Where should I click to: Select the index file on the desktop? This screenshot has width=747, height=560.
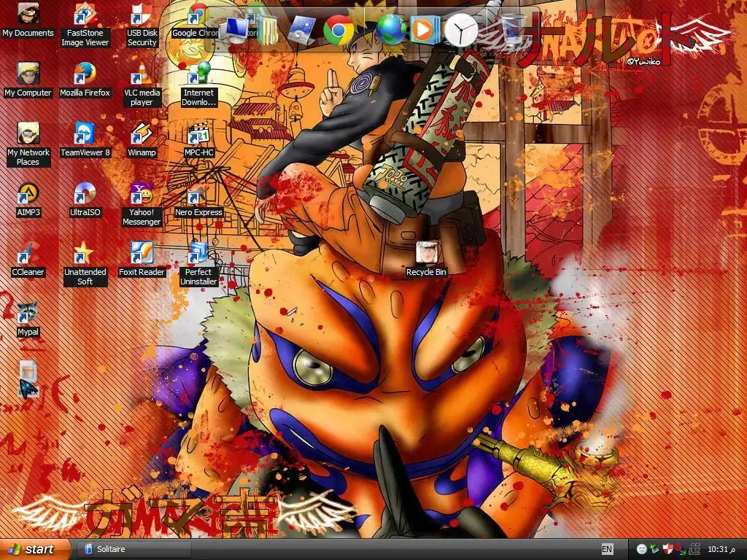coord(28,379)
